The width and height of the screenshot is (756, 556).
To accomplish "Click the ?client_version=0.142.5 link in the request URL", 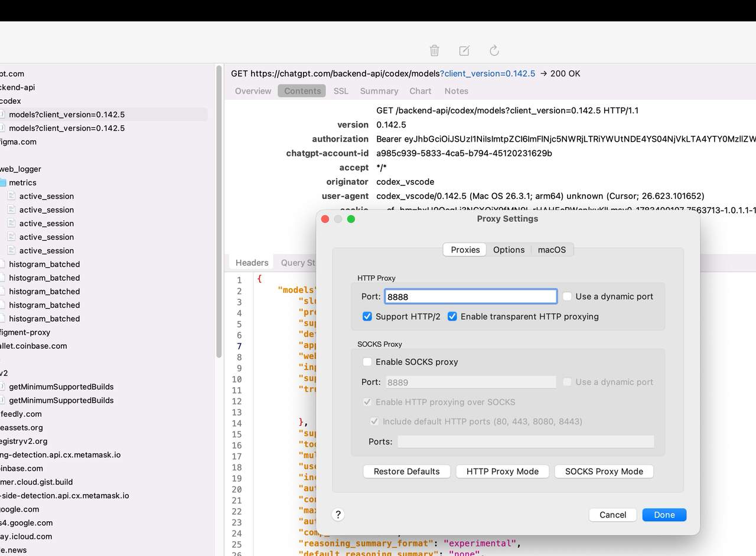I will (x=488, y=74).
